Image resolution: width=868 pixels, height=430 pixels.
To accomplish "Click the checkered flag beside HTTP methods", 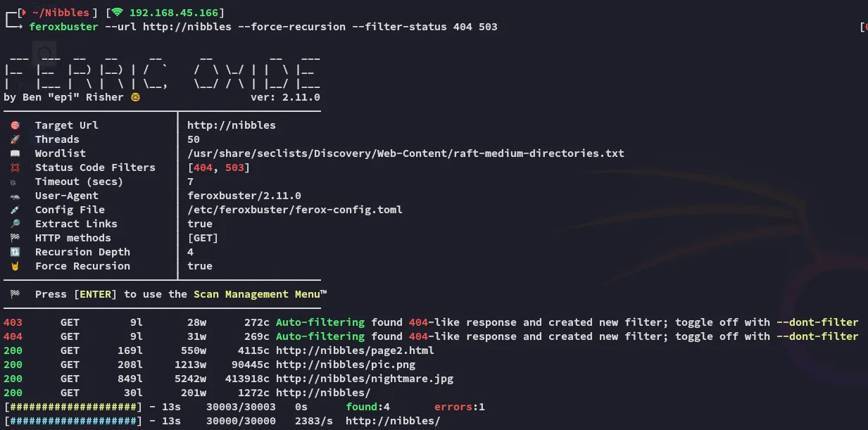I will [15, 238].
